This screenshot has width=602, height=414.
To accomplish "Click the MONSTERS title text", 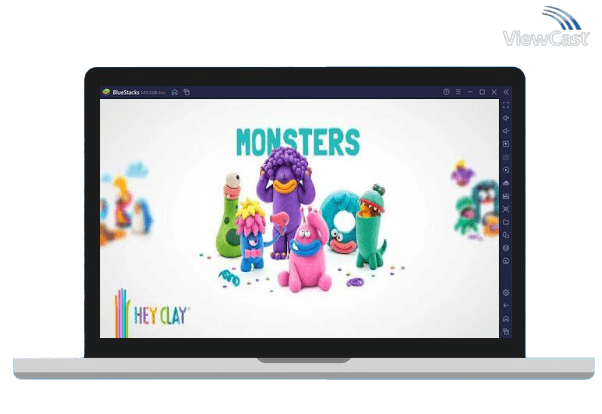I will (298, 142).
